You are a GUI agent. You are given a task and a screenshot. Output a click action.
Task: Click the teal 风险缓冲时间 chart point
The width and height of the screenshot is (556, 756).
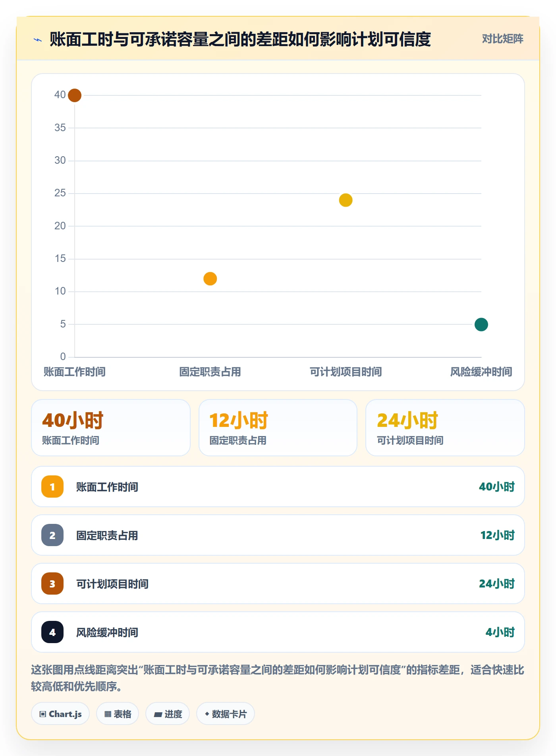click(x=481, y=324)
